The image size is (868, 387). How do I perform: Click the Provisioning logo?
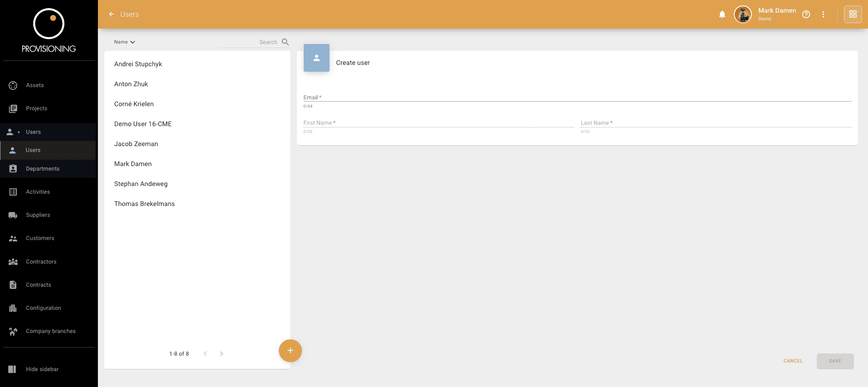pyautogui.click(x=49, y=30)
